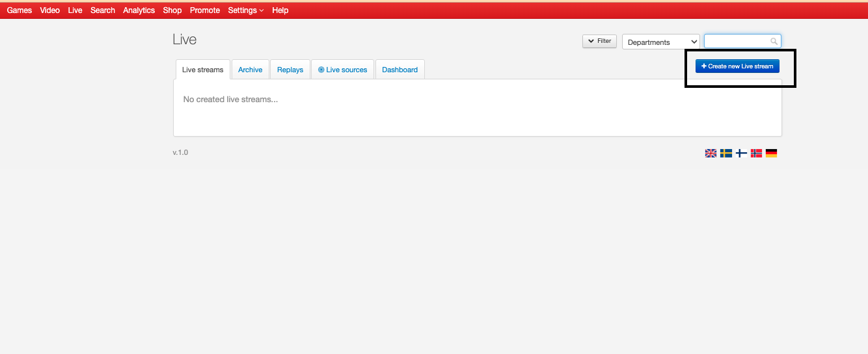Expand the Filter dropdown button
Screen dimensions: 868x354
(x=599, y=41)
